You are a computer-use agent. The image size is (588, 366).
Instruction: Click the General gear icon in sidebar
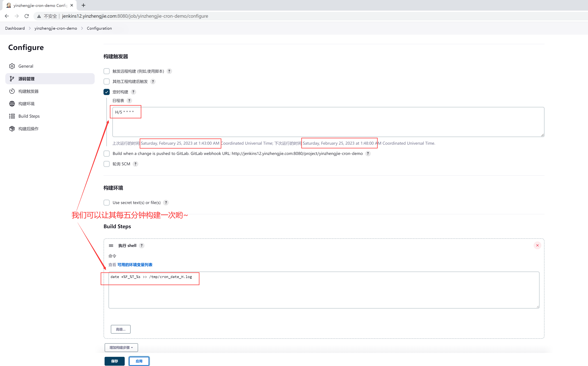(12, 66)
